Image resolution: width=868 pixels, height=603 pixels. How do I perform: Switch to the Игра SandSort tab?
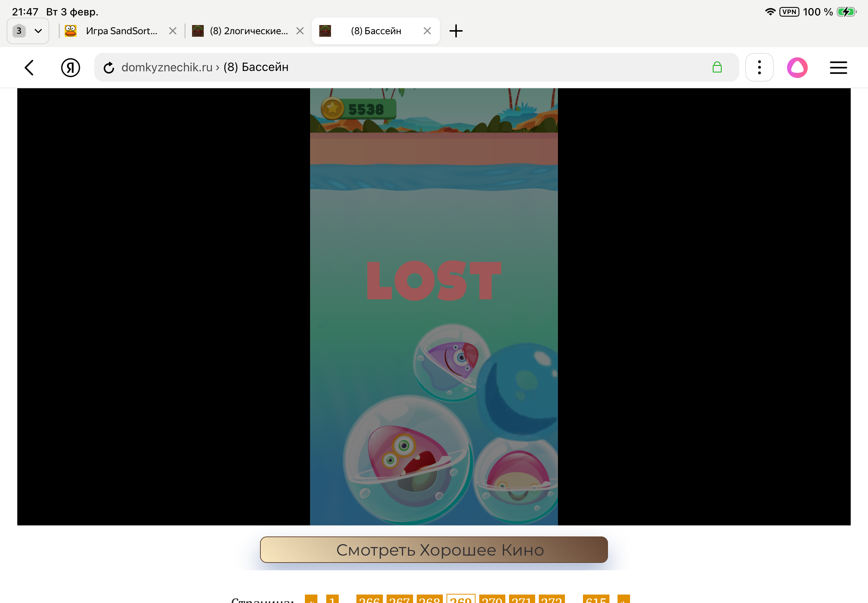(x=121, y=31)
